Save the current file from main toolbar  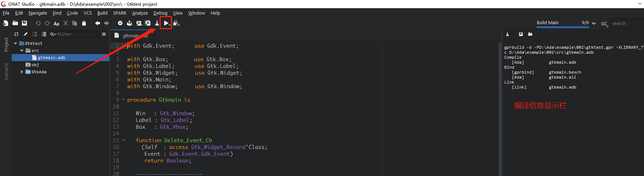(24, 23)
